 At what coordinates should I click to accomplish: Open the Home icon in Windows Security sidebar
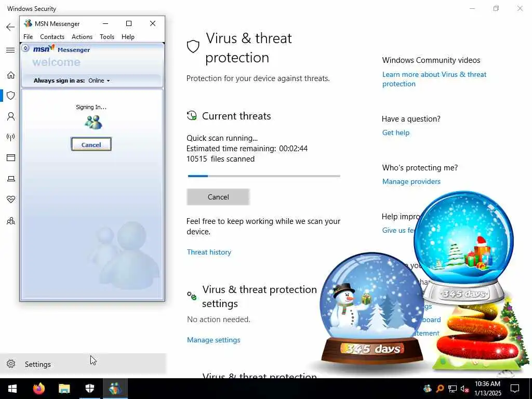tap(11, 75)
